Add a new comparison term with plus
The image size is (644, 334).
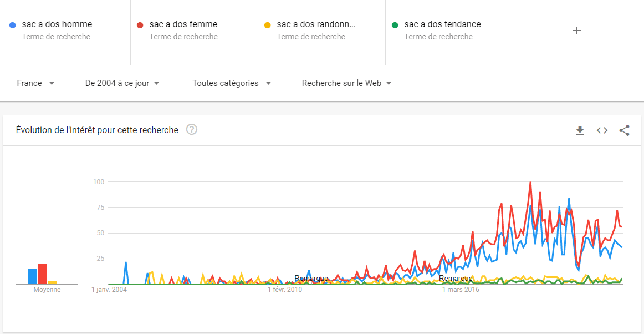click(x=576, y=31)
